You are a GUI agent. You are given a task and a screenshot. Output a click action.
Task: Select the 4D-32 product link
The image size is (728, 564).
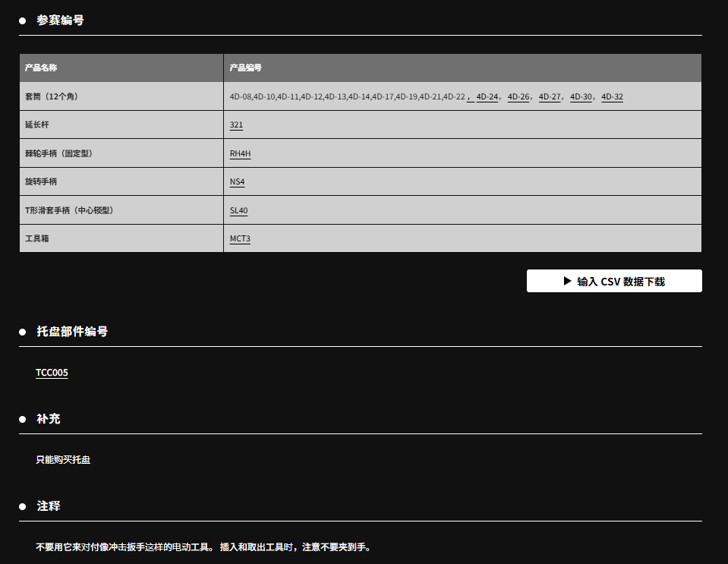[x=612, y=97]
